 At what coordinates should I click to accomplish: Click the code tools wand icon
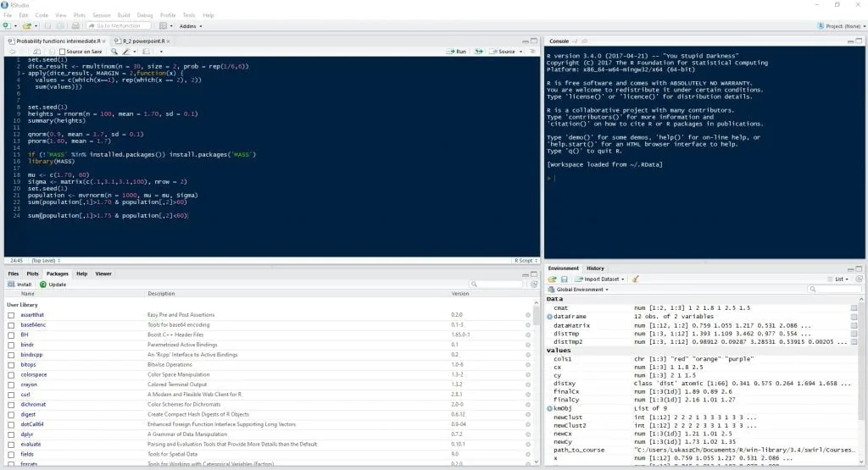126,52
